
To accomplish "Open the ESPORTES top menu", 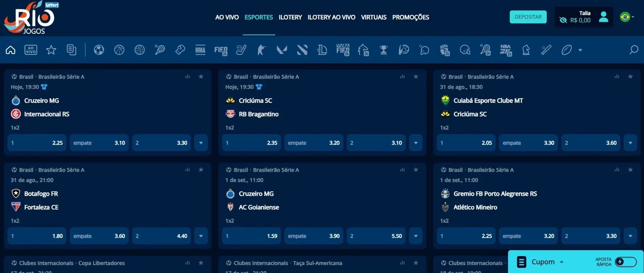I will pyautogui.click(x=259, y=17).
